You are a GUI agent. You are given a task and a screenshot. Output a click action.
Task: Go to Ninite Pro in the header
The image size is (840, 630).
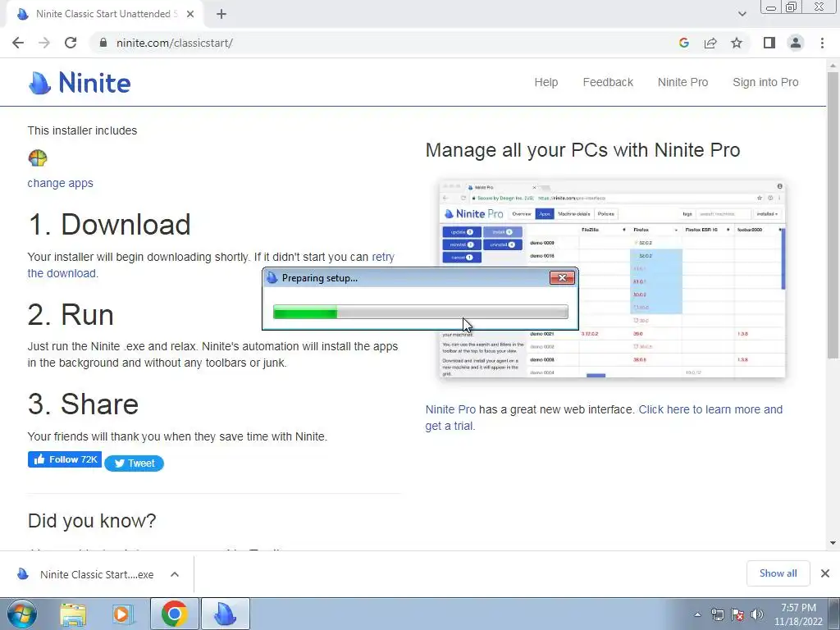(683, 82)
